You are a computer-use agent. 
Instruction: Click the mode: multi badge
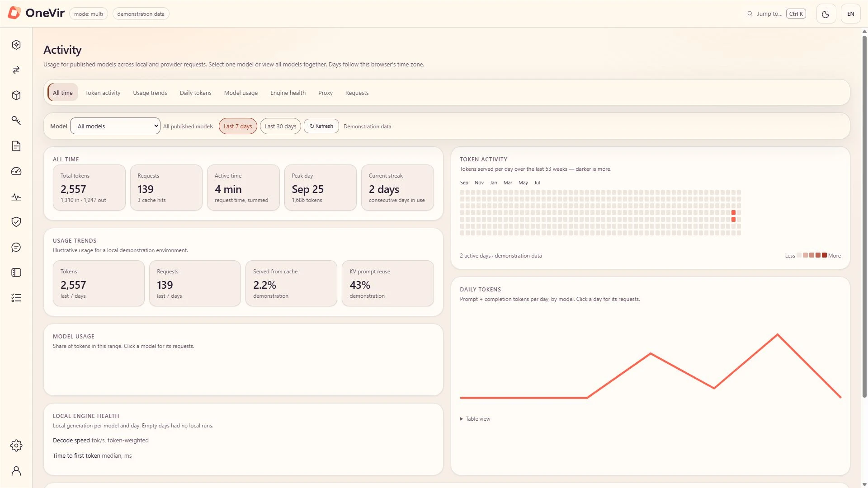point(89,14)
